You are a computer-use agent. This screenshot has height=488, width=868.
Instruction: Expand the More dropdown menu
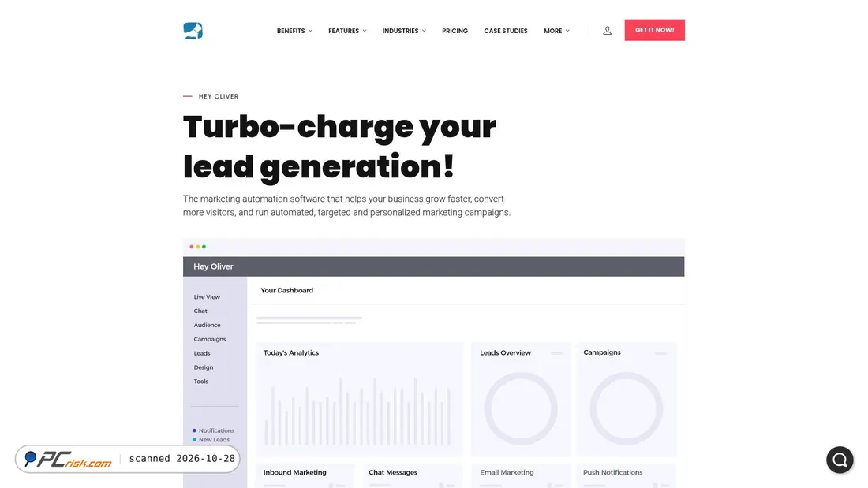coord(556,31)
